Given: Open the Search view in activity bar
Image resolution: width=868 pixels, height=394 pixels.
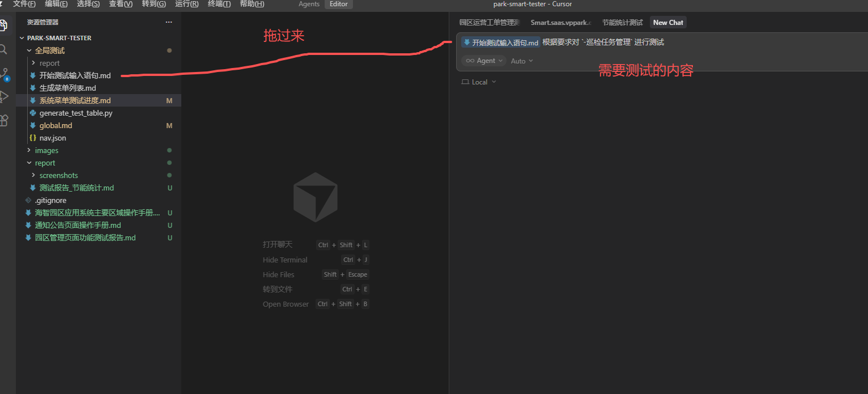Looking at the screenshot, I should tap(3, 50).
